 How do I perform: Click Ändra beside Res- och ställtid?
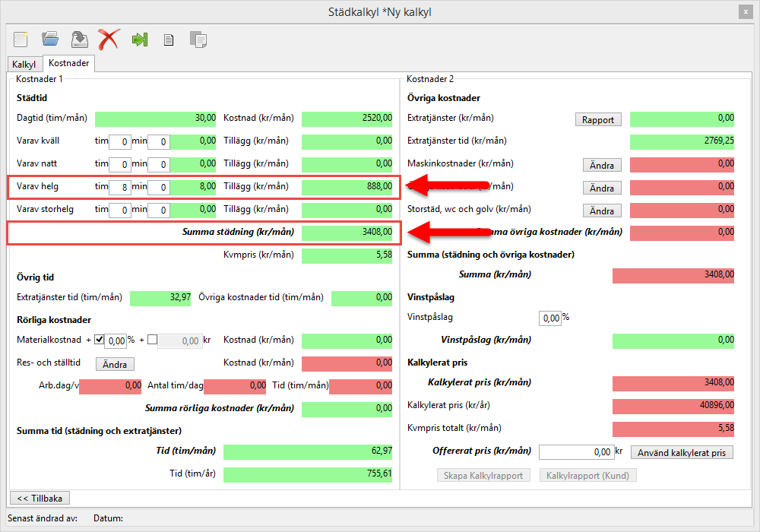(115, 364)
